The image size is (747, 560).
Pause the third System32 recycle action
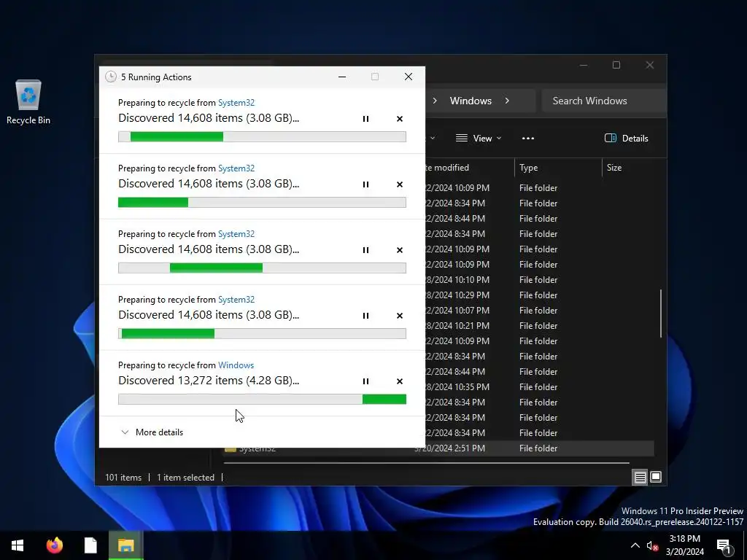[365, 250]
